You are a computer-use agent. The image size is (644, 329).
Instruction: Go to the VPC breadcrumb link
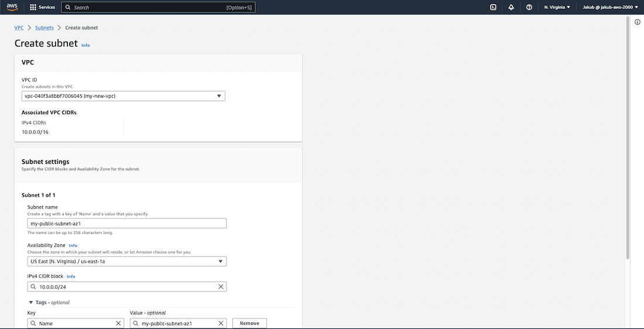(19, 28)
